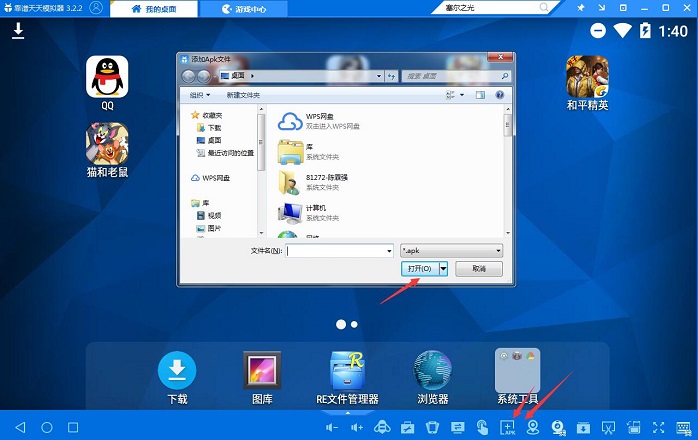Open the 组织 dropdown menu
This screenshot has width=698, height=440.
[200, 95]
